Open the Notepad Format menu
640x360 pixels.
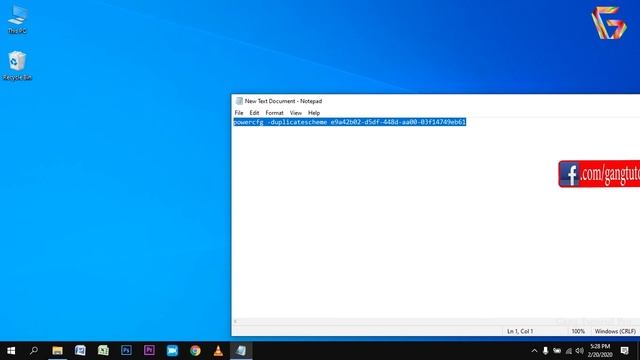(274, 113)
